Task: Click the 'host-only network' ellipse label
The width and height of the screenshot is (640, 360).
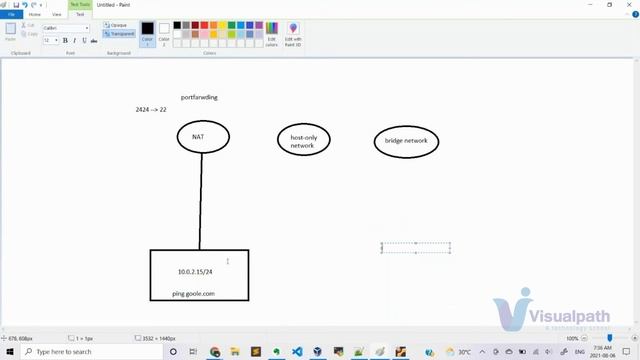Action: click(303, 141)
